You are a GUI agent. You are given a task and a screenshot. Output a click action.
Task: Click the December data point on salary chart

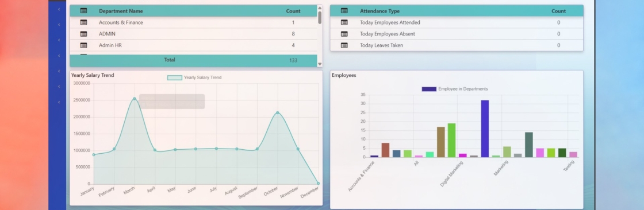point(318,184)
